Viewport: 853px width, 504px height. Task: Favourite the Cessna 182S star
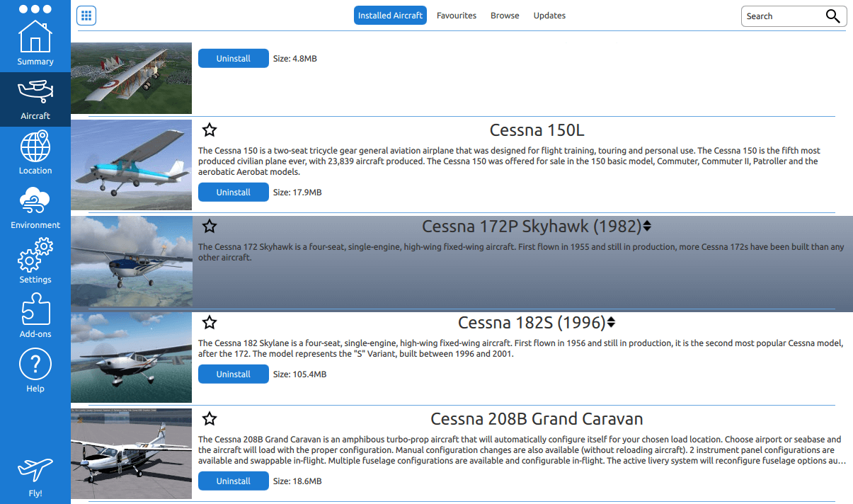tap(210, 323)
